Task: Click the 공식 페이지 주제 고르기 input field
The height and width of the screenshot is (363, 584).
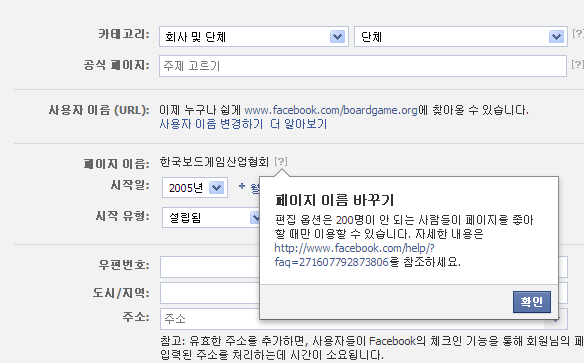Action: 363,66
